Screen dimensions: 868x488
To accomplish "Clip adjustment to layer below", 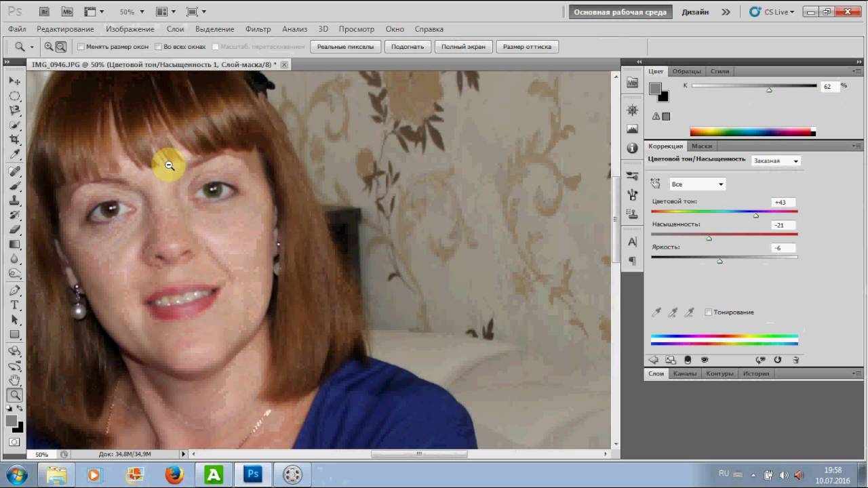I will coord(688,360).
